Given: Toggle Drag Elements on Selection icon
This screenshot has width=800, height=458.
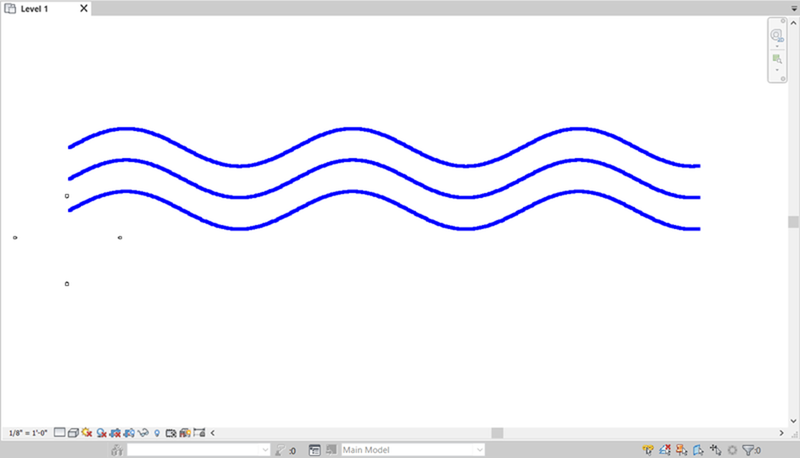Looking at the screenshot, I should tap(715, 450).
